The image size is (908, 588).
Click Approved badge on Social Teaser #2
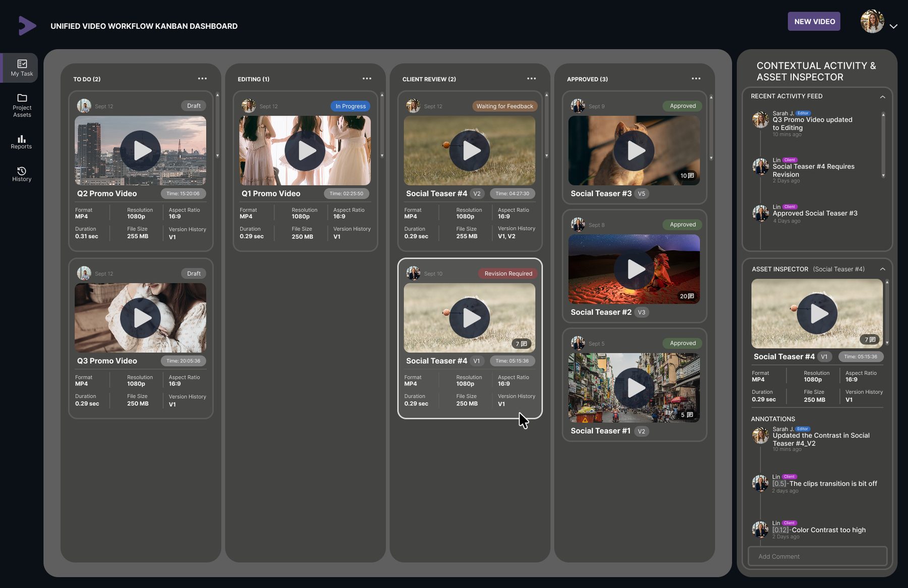[683, 224]
